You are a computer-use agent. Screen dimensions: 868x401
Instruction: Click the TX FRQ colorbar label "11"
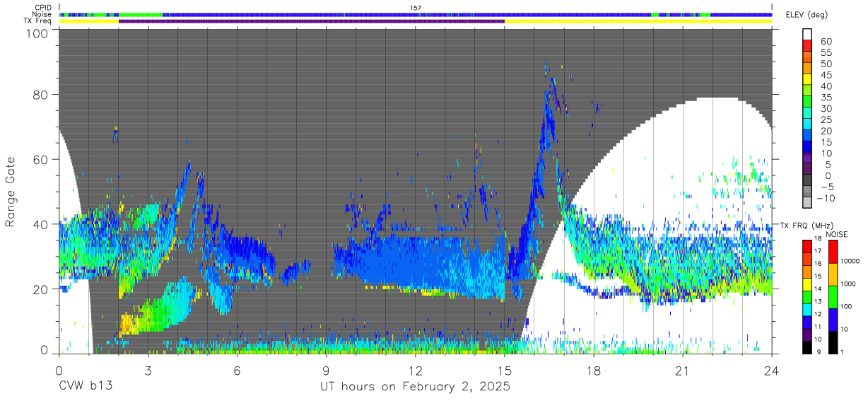[817, 327]
